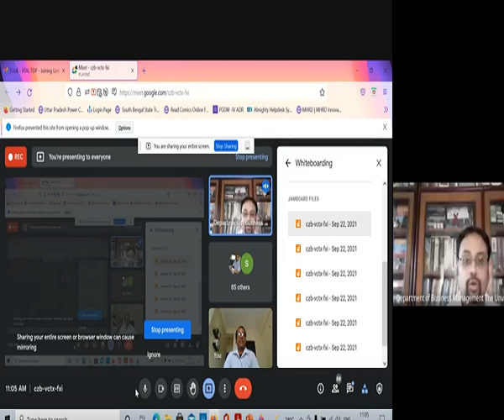Click Options on pop-up blocked bar

124,128
